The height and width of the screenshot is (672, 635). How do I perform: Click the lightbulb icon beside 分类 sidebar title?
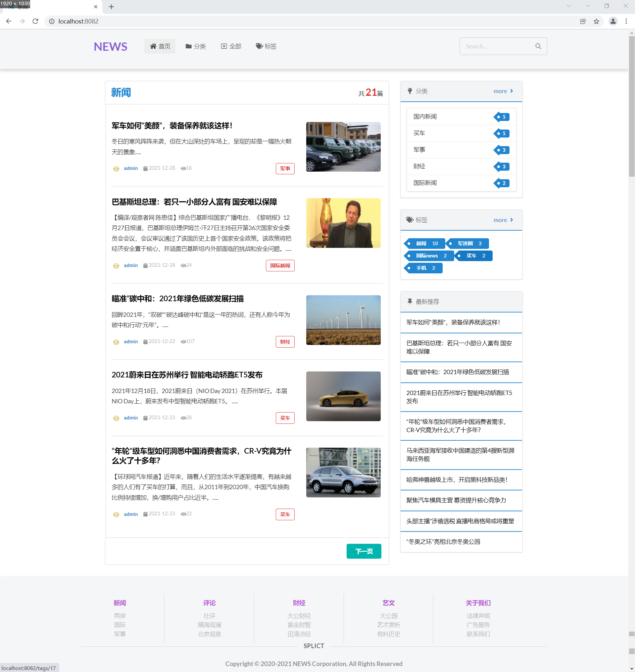click(x=410, y=91)
